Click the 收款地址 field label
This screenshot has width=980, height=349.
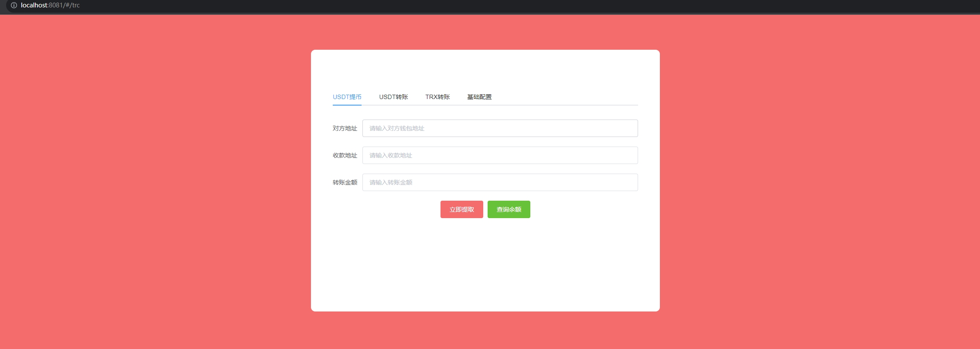(345, 155)
